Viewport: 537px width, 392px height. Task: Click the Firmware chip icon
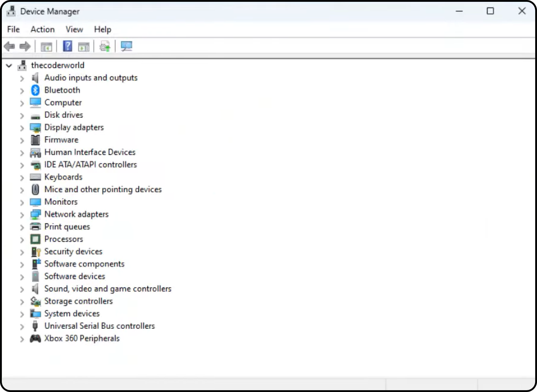(35, 140)
